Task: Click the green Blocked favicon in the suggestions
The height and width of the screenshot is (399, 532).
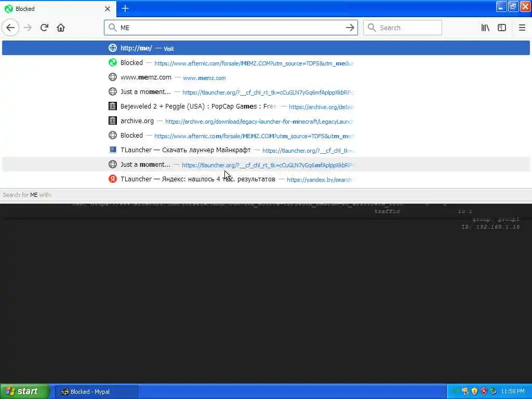Action: pos(113,62)
